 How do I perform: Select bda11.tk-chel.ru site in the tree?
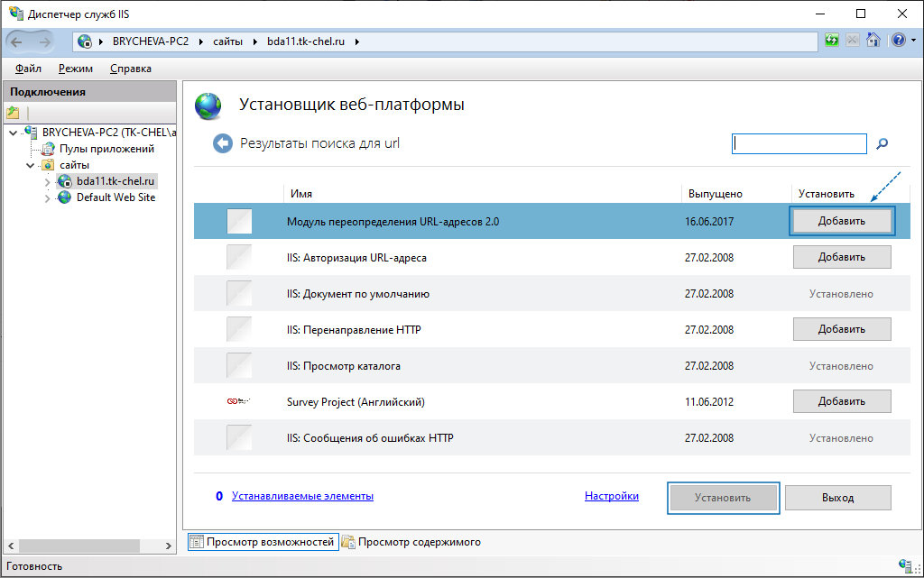pyautogui.click(x=115, y=181)
